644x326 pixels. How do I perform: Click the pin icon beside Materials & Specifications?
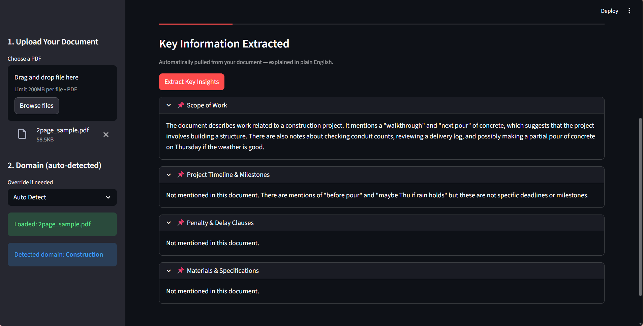[181, 270]
